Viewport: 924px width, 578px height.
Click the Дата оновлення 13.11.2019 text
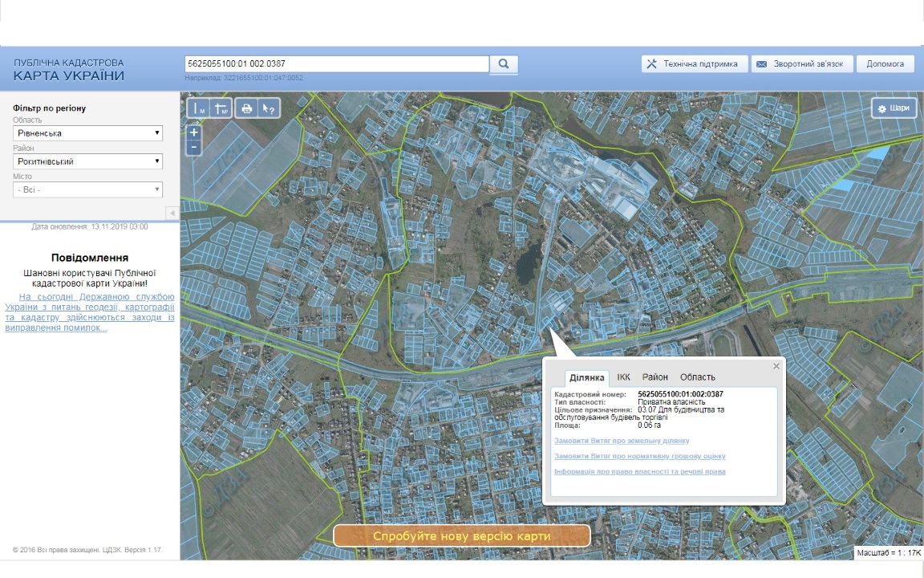click(x=90, y=226)
